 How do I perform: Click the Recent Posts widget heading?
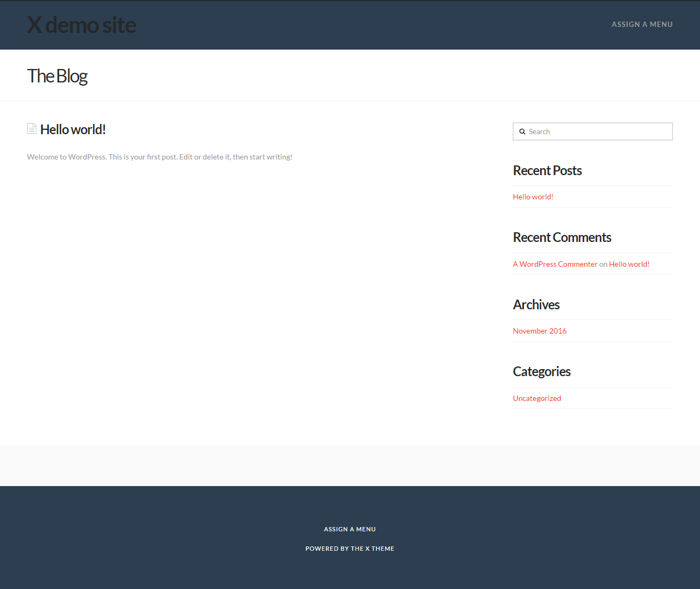point(547,170)
